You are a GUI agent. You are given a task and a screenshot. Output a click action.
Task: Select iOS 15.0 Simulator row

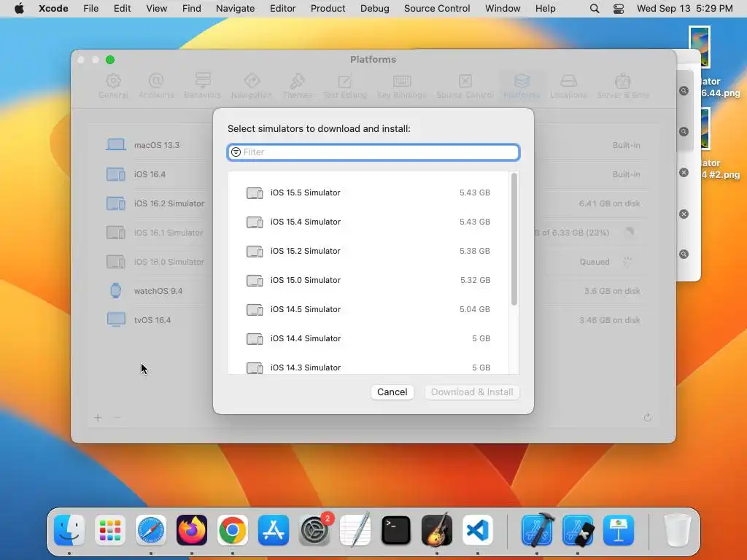click(x=368, y=280)
